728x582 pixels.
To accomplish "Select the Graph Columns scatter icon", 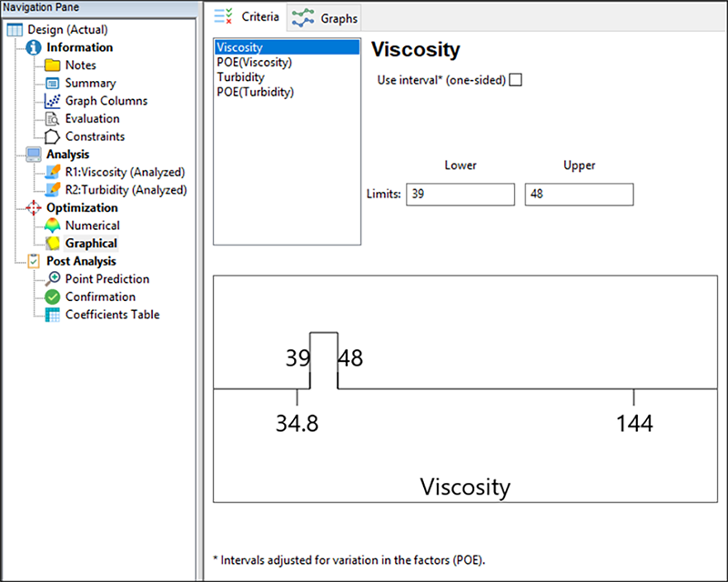I will pos(52,101).
